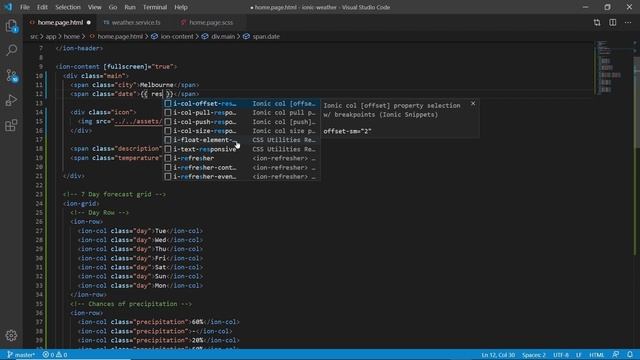Split the editor right
Image resolution: width=640 pixels, height=360 pixels.
click(x=613, y=22)
